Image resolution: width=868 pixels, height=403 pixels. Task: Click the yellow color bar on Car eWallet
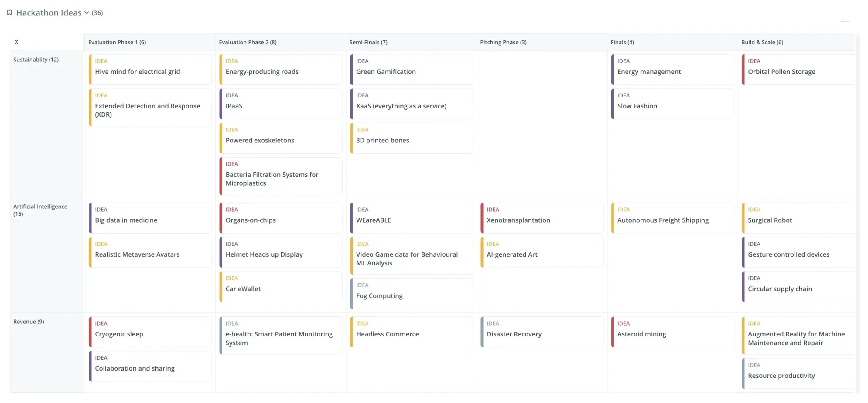(221, 287)
